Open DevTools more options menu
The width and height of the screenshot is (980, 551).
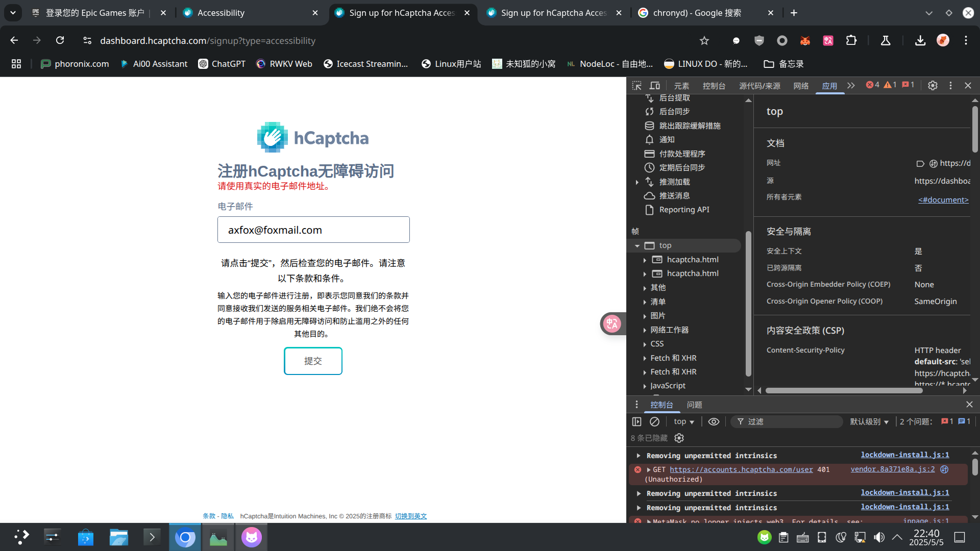coord(950,86)
